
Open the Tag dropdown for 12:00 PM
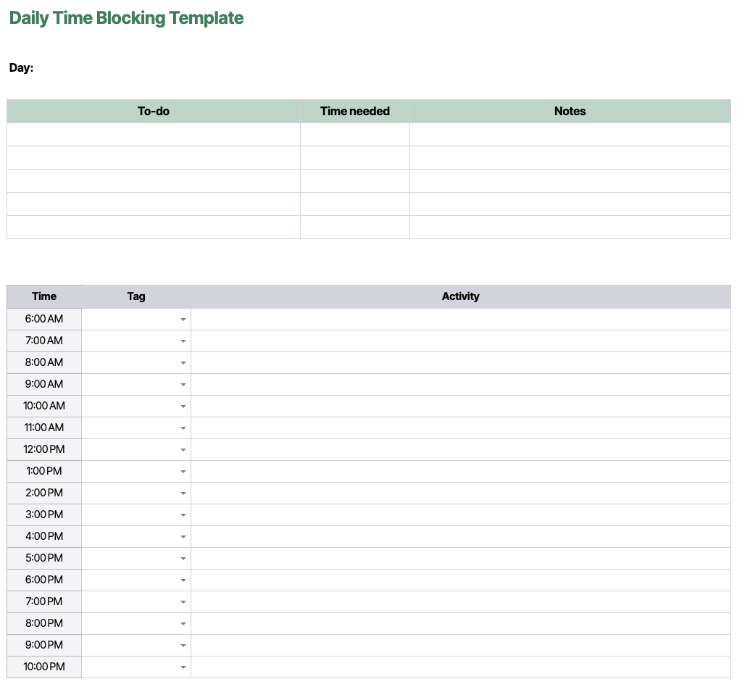[x=182, y=449]
